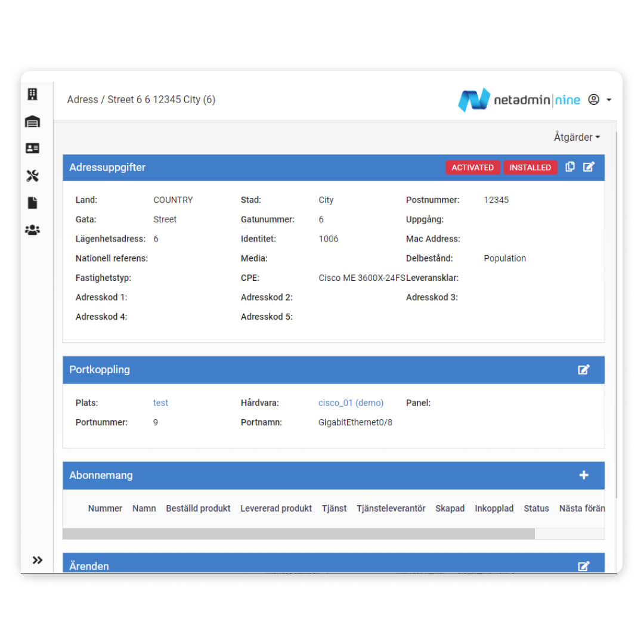Click the Abonnemang table horizontal scrollbar
Screen dimensions: 644x644
tap(298, 534)
